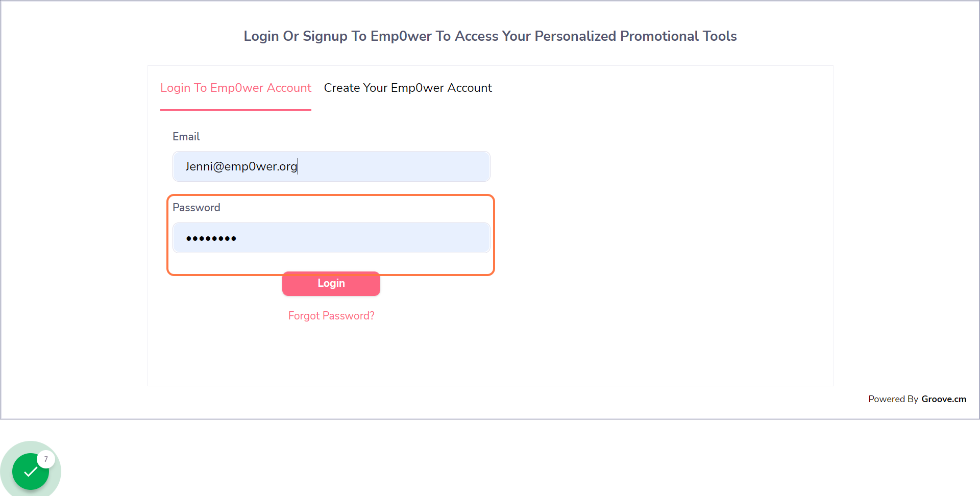
Task: Open the green checkmark checklist widget
Action: pos(30,471)
